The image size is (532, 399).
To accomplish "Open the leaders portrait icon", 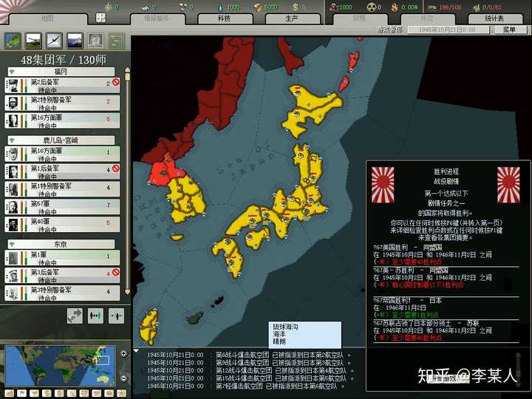I will click(x=95, y=41).
